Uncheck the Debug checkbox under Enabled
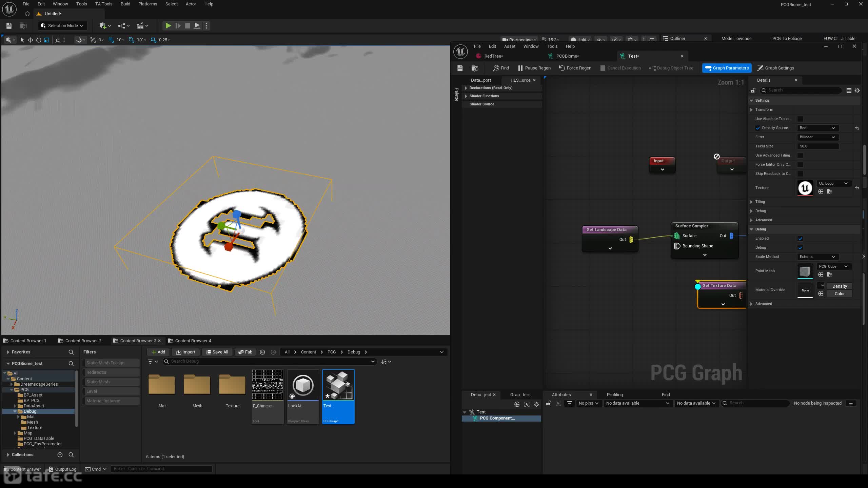The image size is (868, 488). (800, 248)
